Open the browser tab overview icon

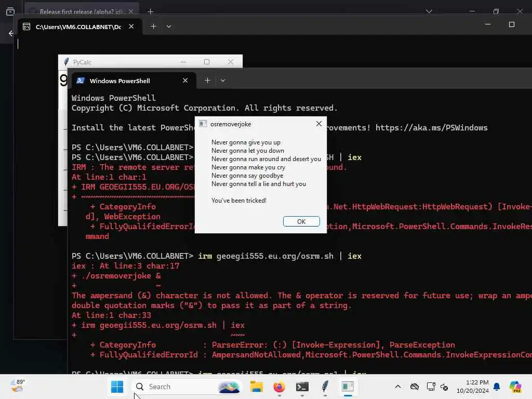[10, 11]
